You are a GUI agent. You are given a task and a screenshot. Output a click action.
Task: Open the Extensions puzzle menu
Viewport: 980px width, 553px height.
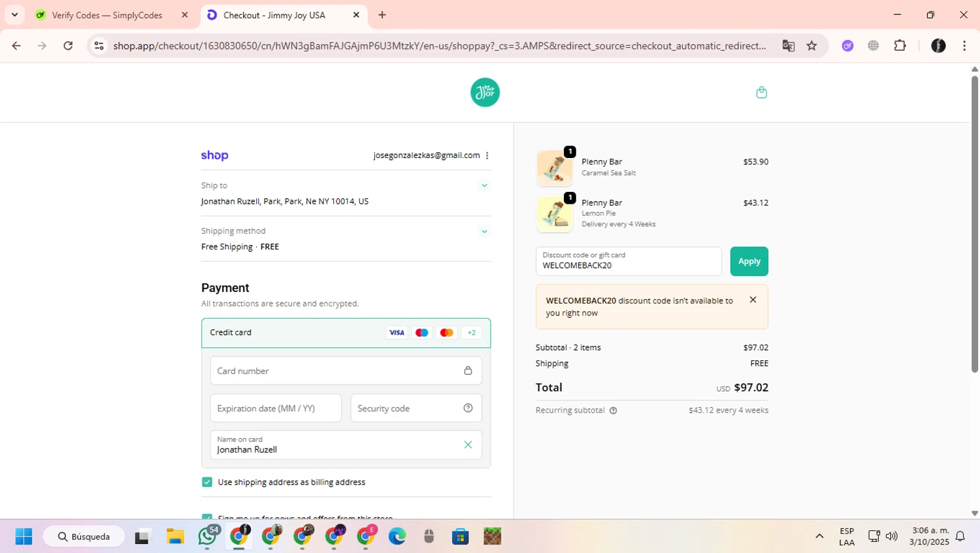(900, 46)
